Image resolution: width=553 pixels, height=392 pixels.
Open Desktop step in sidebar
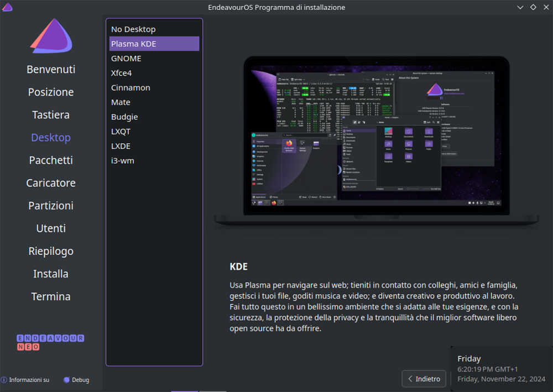click(x=51, y=138)
